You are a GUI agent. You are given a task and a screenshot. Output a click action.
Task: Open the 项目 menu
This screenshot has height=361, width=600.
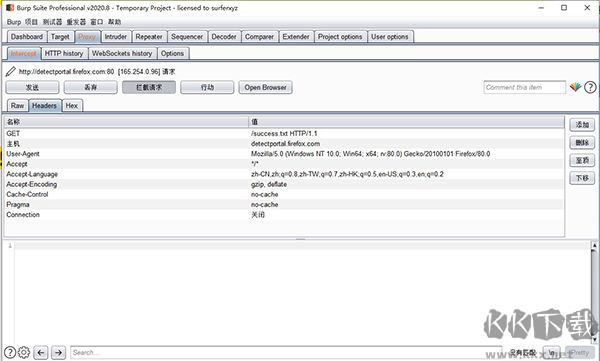pos(31,22)
